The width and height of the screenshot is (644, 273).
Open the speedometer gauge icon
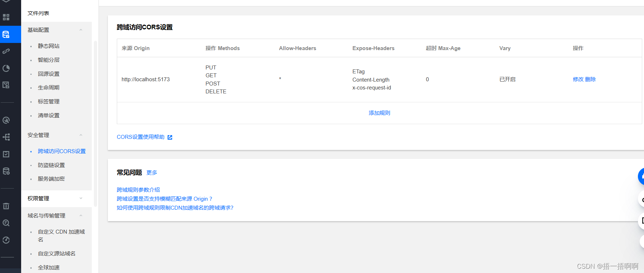(x=6, y=240)
